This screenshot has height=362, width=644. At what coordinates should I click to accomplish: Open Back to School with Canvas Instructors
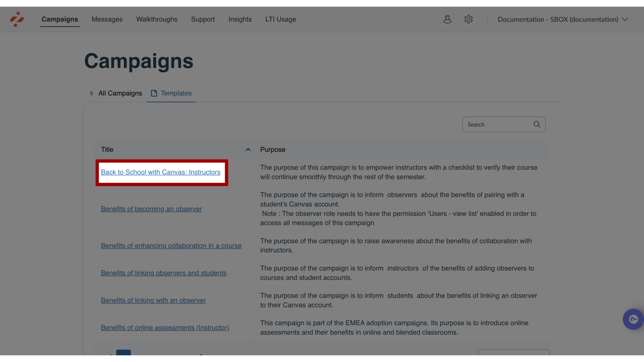click(x=161, y=172)
